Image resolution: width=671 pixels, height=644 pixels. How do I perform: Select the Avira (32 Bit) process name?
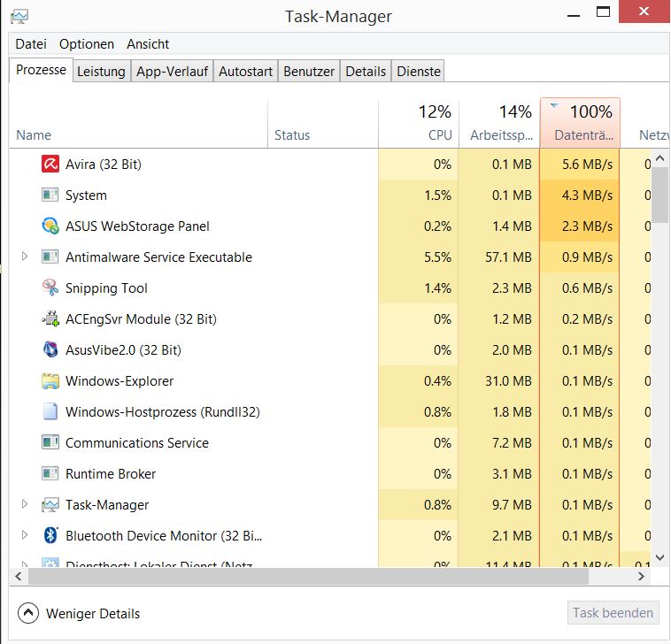point(104,165)
